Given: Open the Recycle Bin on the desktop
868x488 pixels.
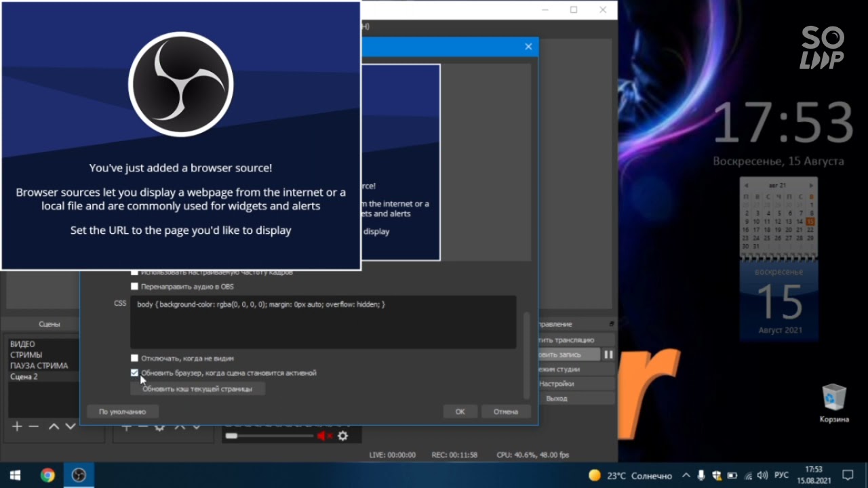Looking at the screenshot, I should (834, 404).
